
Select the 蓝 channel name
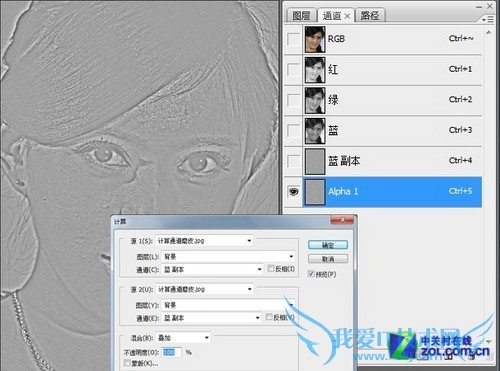[x=333, y=130]
